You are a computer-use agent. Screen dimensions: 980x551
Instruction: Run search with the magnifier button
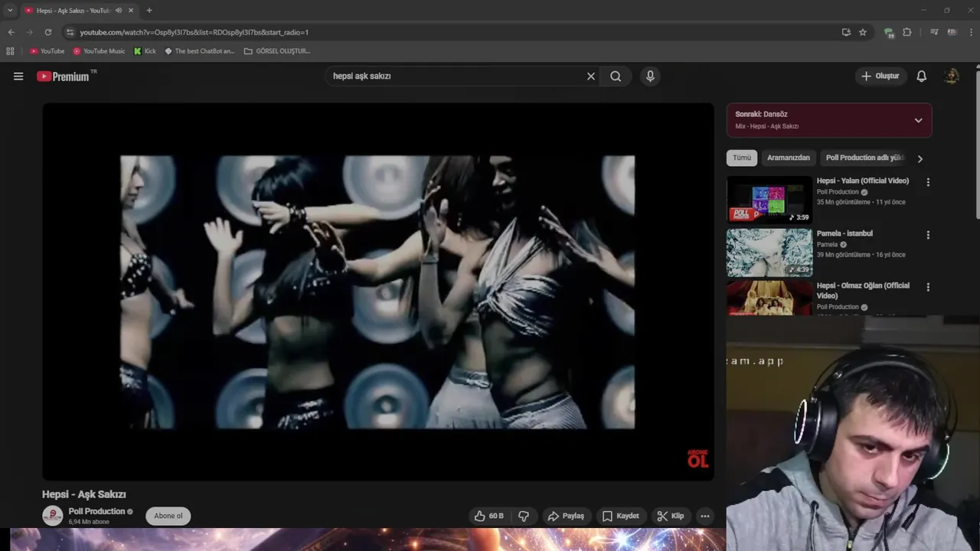[616, 77]
